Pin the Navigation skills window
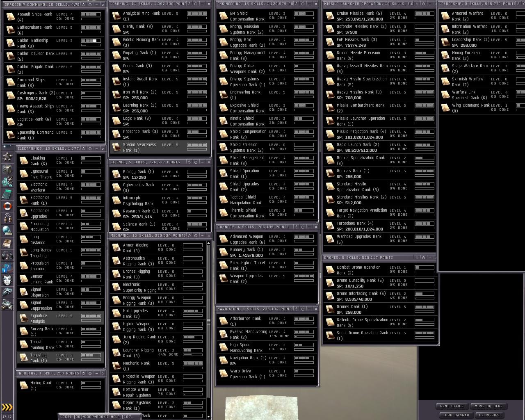Screen dimensions: 525x420 296,309
